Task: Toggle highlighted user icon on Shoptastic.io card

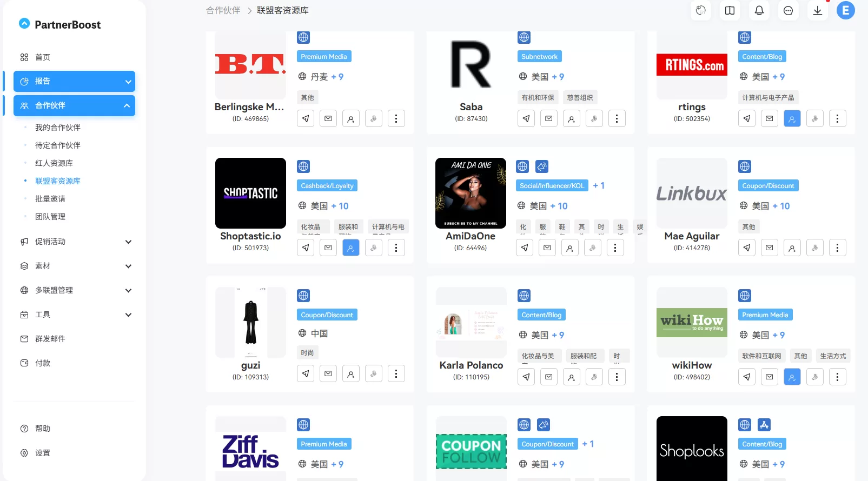Action: coord(350,248)
